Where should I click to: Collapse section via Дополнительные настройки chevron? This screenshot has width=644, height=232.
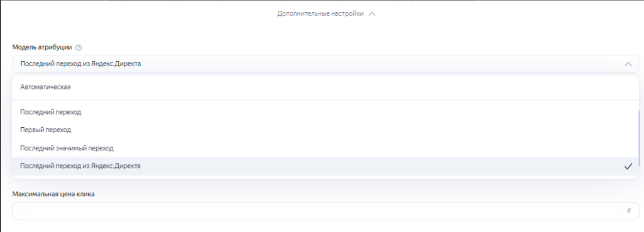pos(372,14)
